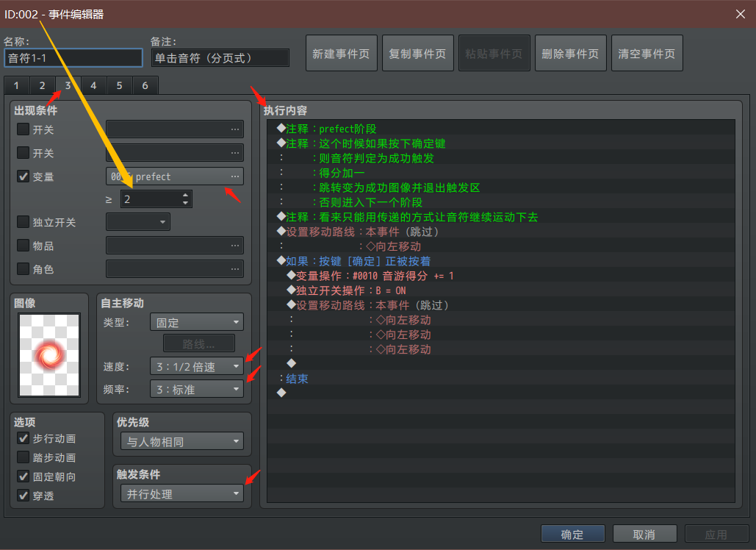Focus the 备注 field with 单击音符

tap(220, 58)
